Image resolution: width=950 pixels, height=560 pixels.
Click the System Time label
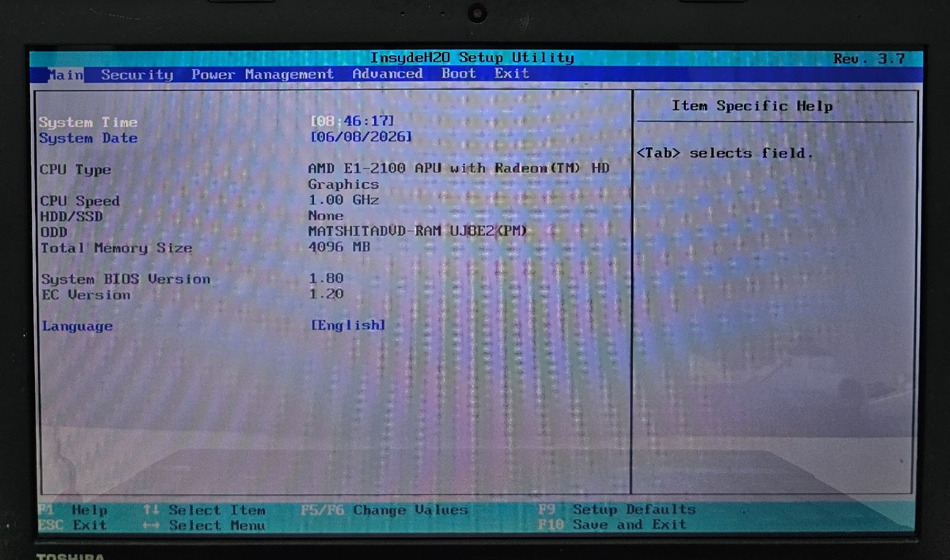coord(88,122)
